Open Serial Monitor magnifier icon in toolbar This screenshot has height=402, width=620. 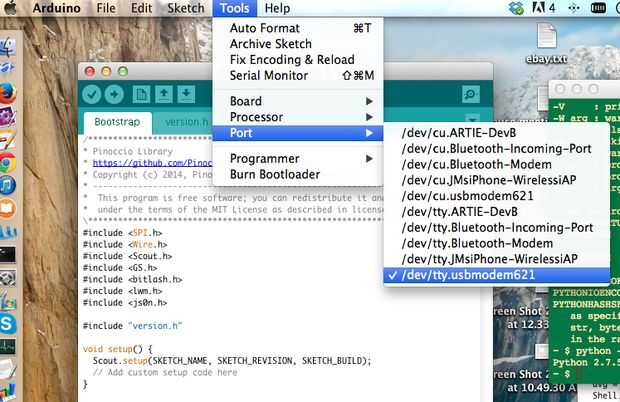click(471, 94)
